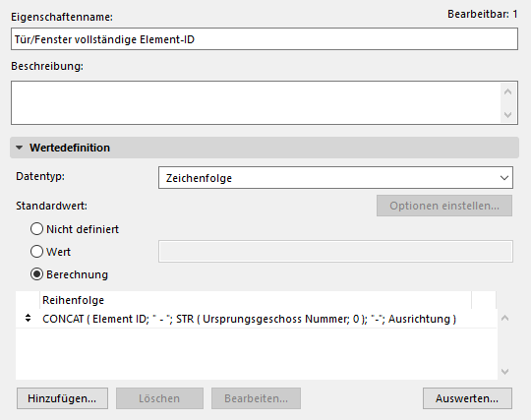
Task: Select the 'Nicht definiert' radio option
Action: [x=37, y=229]
